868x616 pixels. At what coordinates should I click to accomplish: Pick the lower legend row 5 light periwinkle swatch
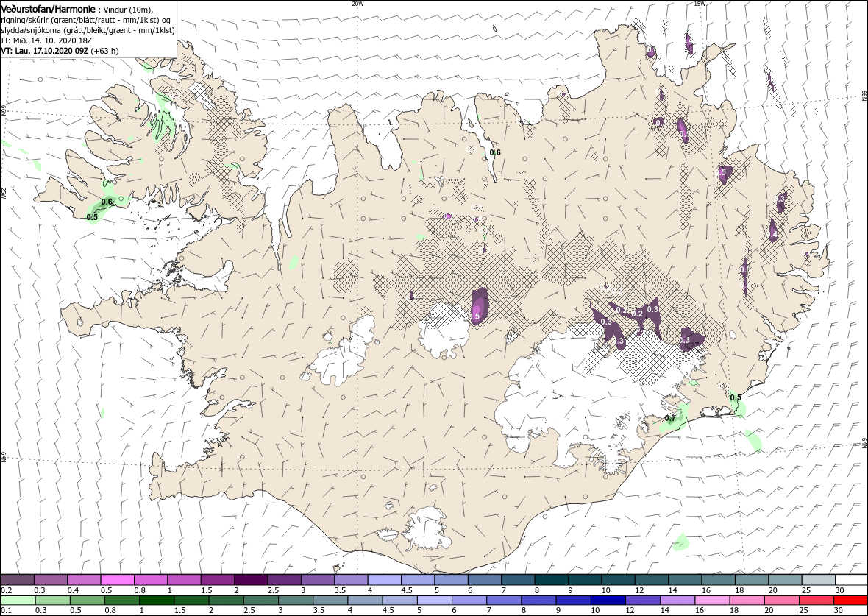434,601
